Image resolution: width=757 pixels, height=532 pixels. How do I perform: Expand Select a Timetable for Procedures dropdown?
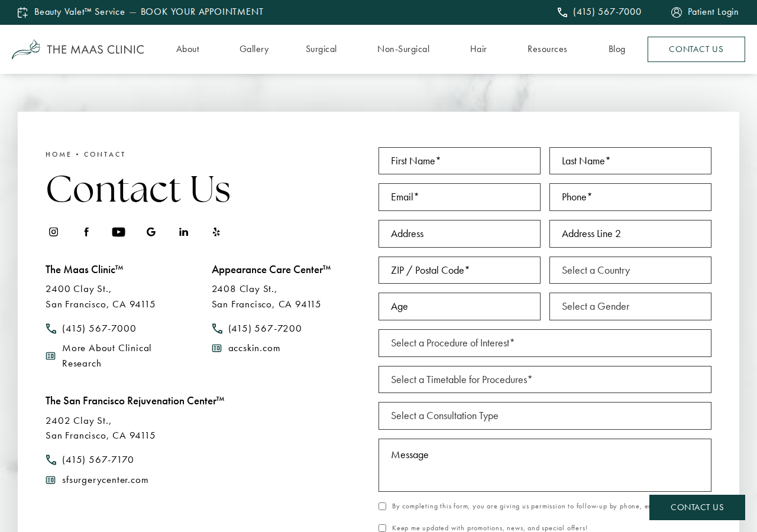click(x=545, y=379)
